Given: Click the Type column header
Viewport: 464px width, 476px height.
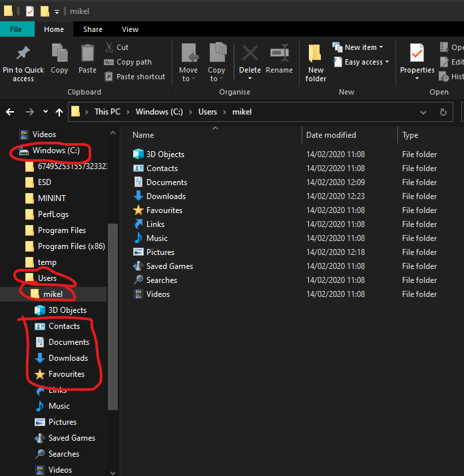Looking at the screenshot, I should [x=410, y=135].
